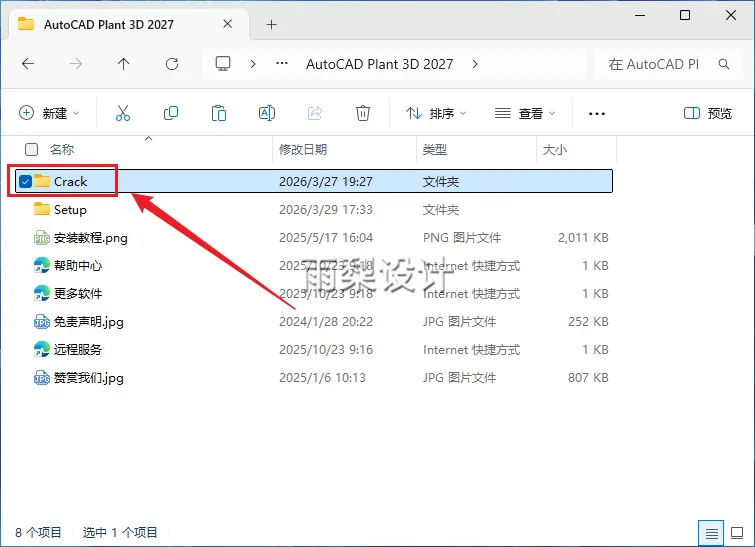Image resolution: width=755 pixels, height=547 pixels.
Task: Click the Delete trash can icon
Action: tap(363, 113)
